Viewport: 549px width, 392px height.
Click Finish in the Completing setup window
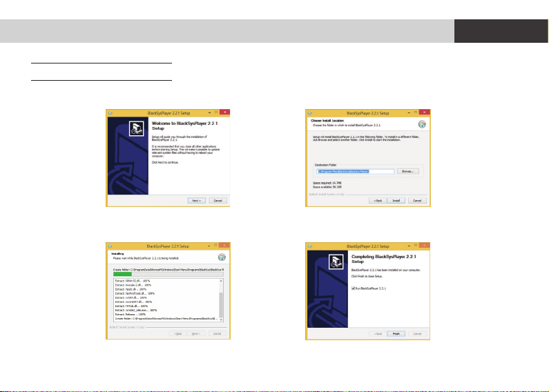[x=396, y=333]
